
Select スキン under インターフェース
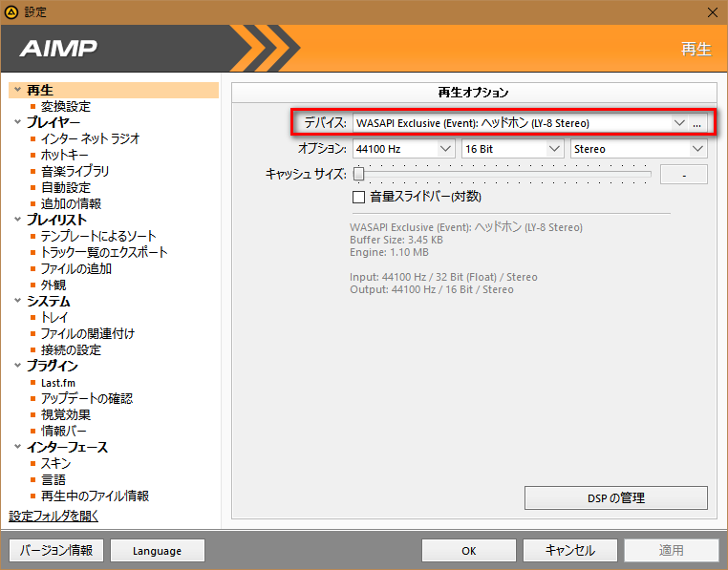(55, 463)
